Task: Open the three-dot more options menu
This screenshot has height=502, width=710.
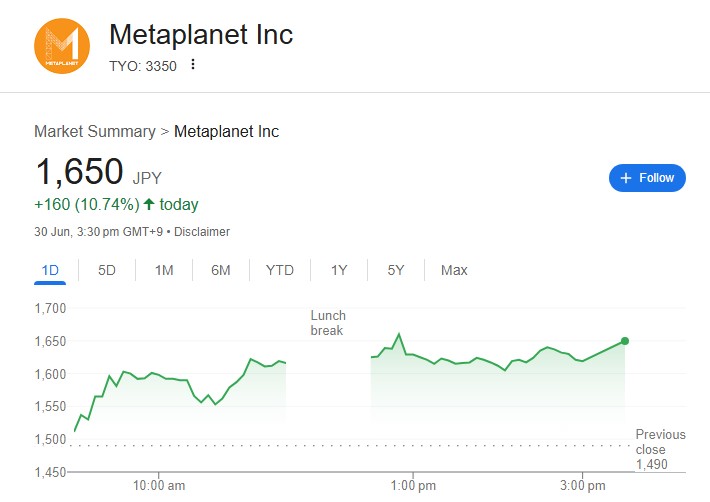Action: click(193, 64)
